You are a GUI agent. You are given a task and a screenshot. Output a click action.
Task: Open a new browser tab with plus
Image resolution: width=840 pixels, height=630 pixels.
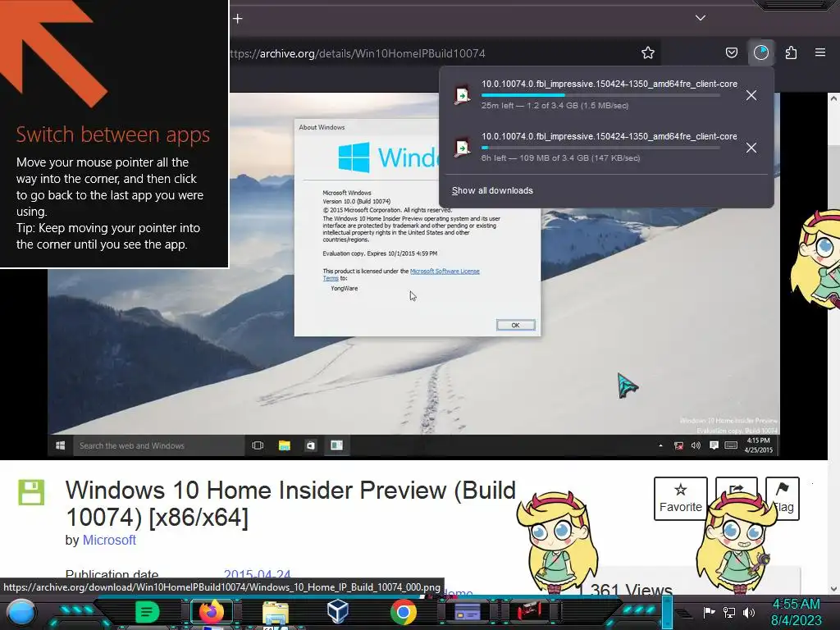click(238, 19)
